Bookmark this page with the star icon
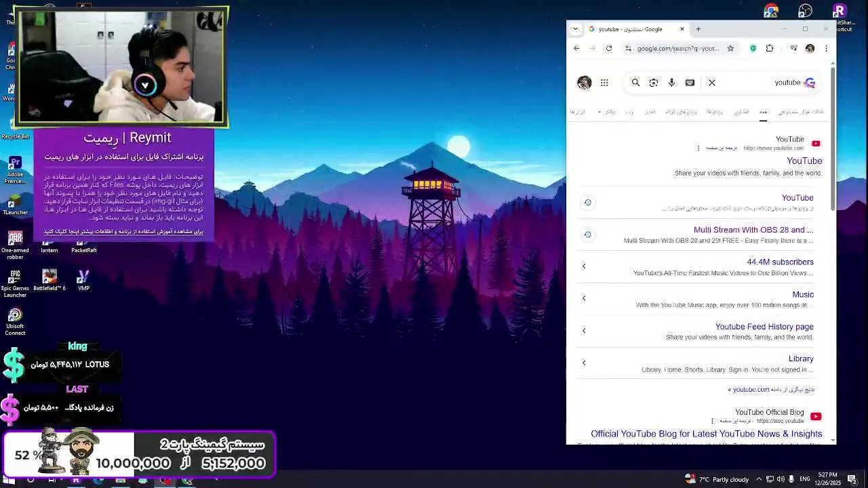Image resolution: width=868 pixels, height=488 pixels. tap(730, 48)
